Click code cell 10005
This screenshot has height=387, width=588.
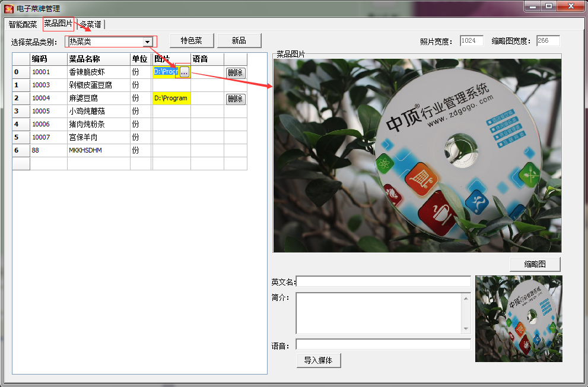pyautogui.click(x=49, y=112)
